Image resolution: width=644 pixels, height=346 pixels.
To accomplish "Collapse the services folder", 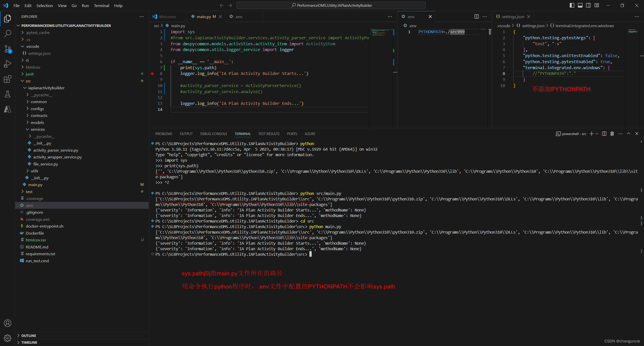I will click(x=27, y=129).
